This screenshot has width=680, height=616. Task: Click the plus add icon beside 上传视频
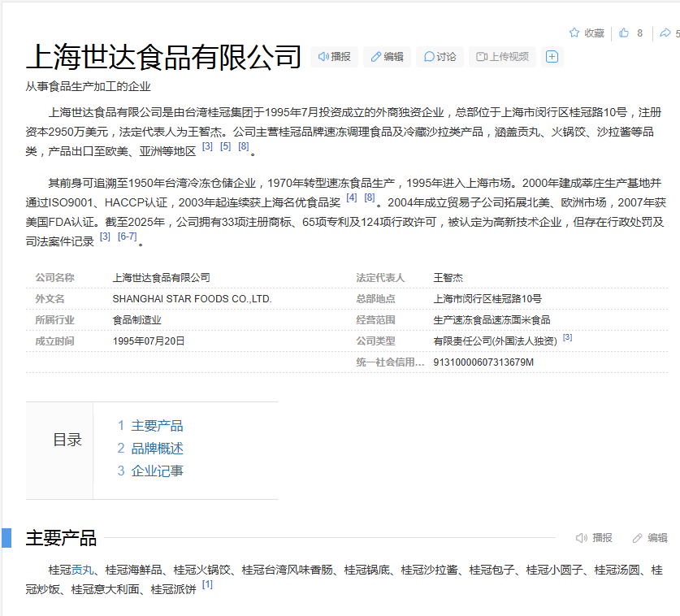552,57
